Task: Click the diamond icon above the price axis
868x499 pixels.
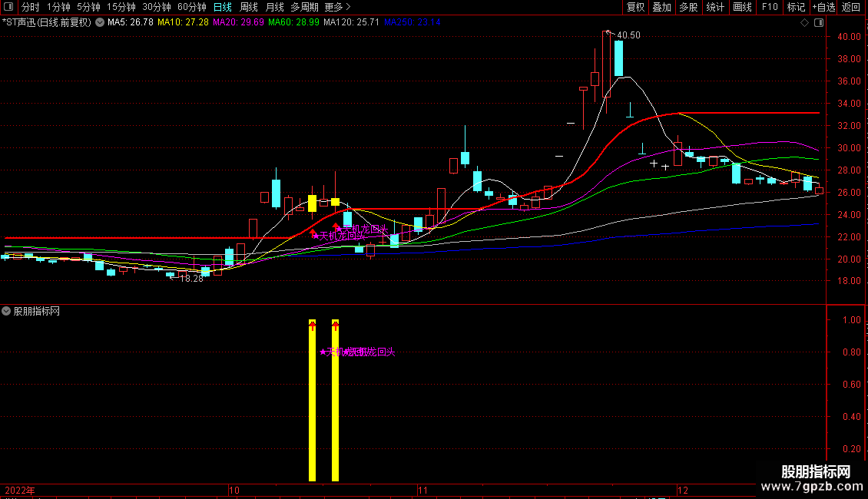Action: coord(804,23)
